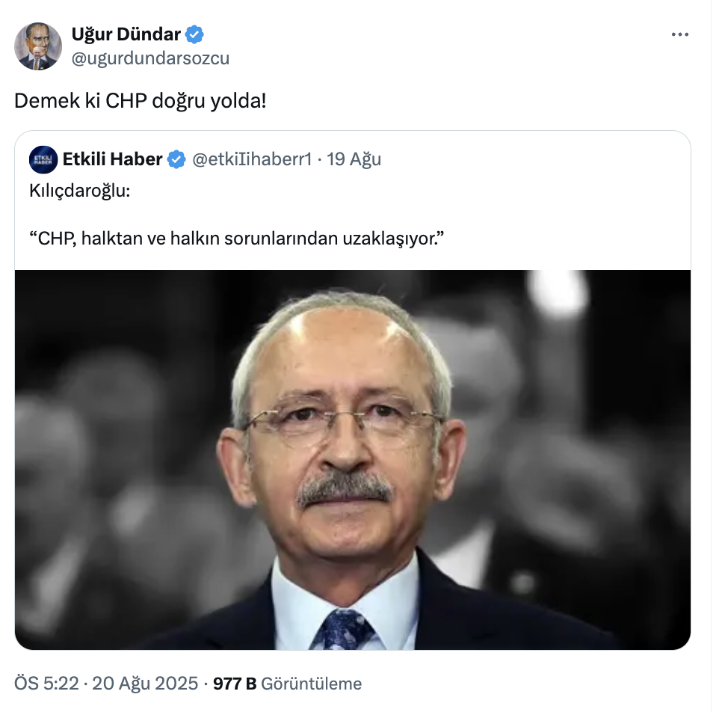Open the quoted post's 19 Ağu date
Screen dimensions: 728x712
(354, 159)
